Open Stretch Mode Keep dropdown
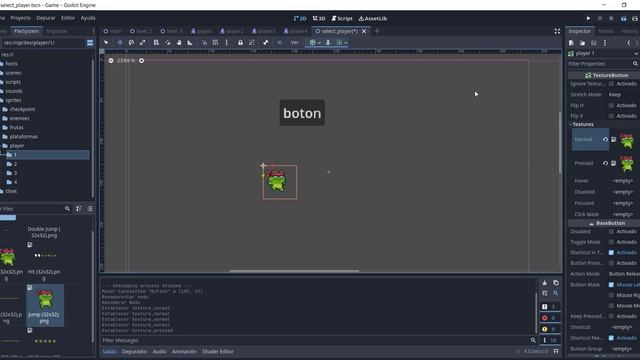Image resolution: width=640 pixels, height=360 pixels. click(623, 95)
